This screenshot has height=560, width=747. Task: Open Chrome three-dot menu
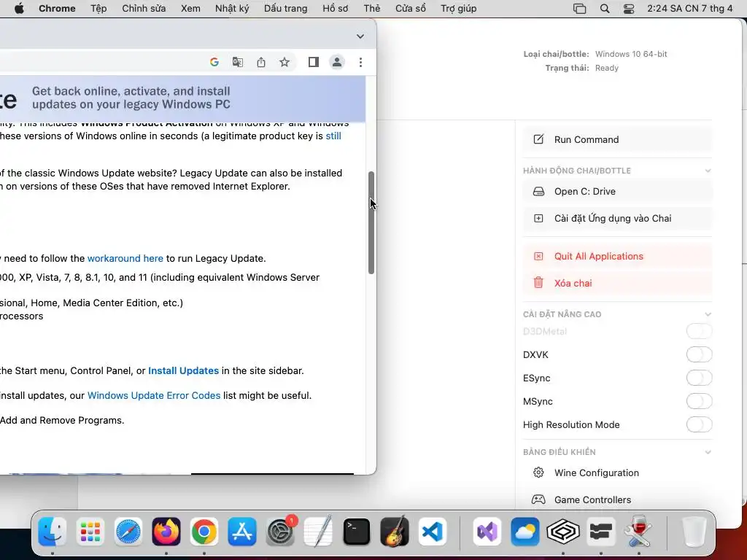point(360,62)
